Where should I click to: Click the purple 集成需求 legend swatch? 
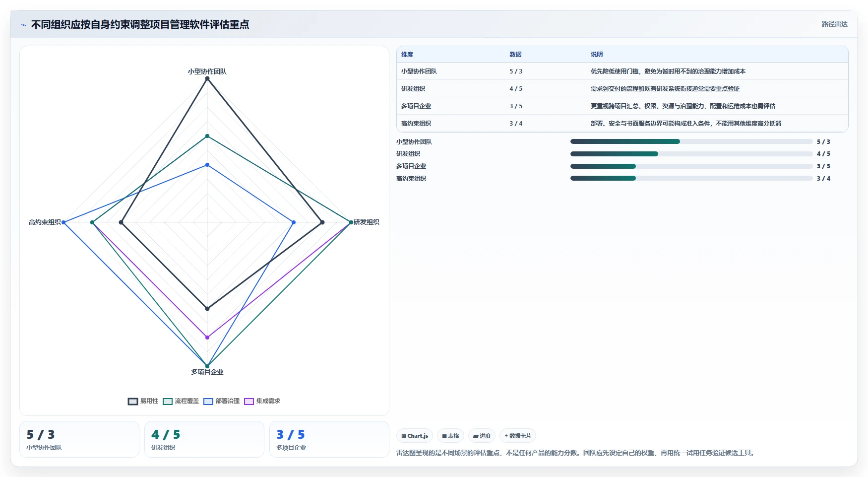[249, 402]
